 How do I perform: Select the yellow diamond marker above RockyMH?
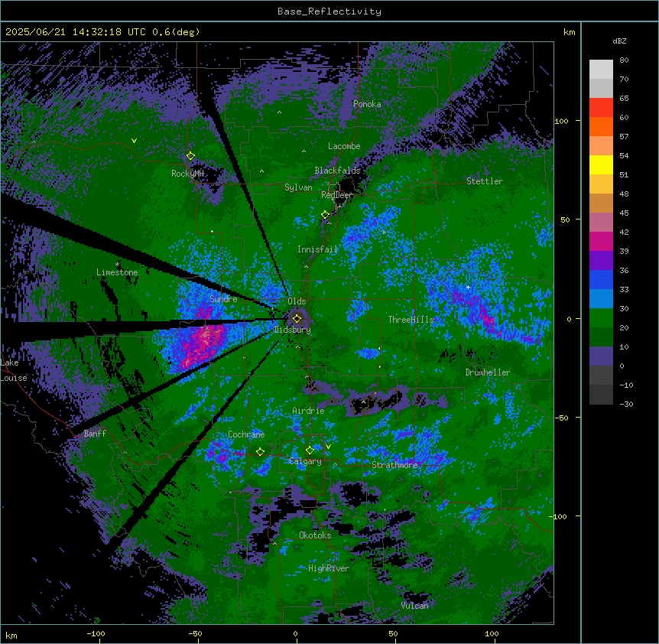[190, 156]
